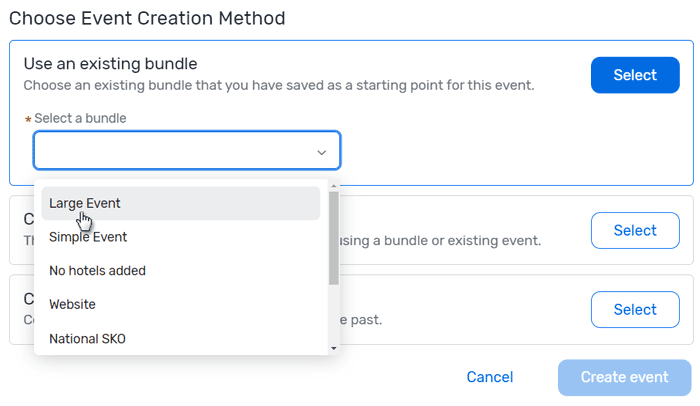Choose Large Event from the list
Viewport: 700px width, 406px height.
(x=85, y=203)
